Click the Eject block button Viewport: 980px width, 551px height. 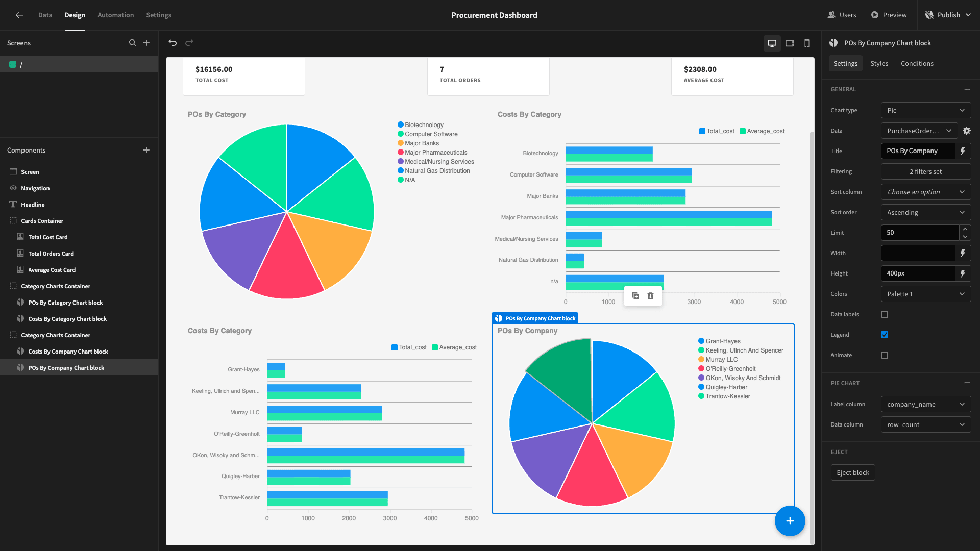[852, 472]
